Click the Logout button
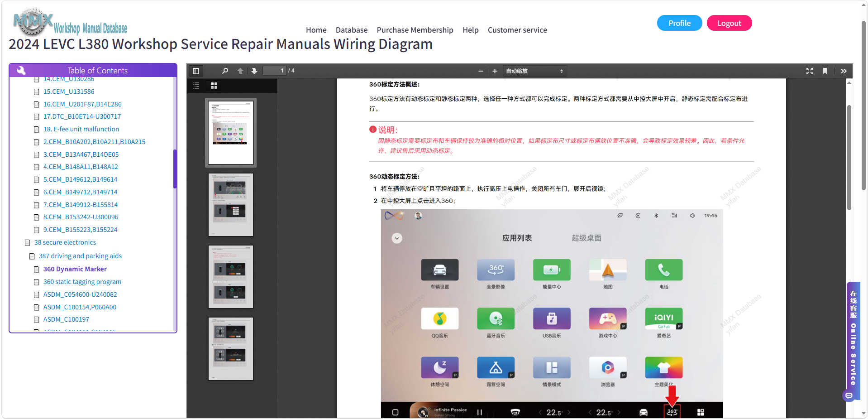Screen dimensions: 868x419 tap(729, 23)
